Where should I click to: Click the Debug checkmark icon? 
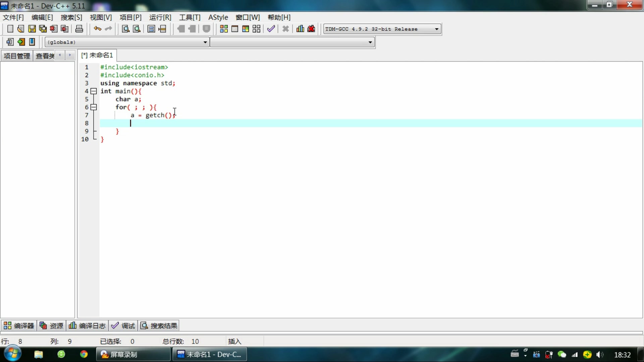click(271, 29)
